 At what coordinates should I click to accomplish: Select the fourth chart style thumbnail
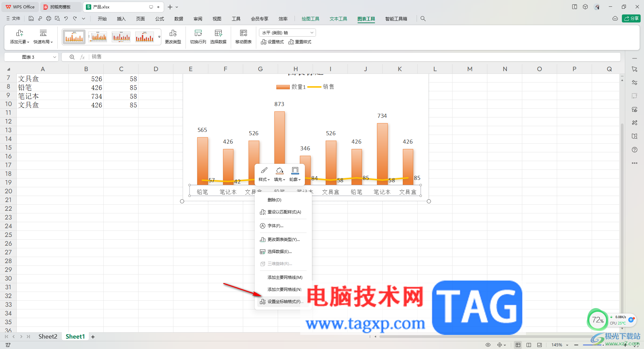[x=145, y=37]
